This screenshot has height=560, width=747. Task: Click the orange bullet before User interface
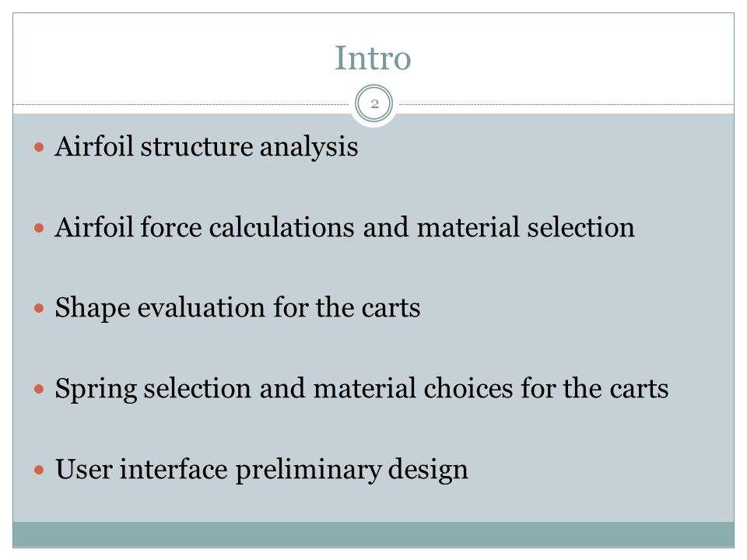tap(39, 471)
